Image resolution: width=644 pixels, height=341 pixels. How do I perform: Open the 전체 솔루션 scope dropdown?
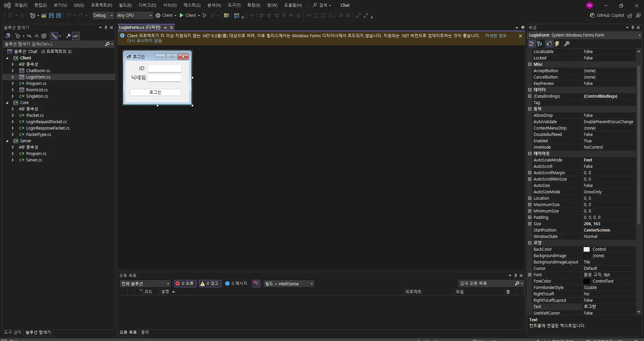point(145,284)
